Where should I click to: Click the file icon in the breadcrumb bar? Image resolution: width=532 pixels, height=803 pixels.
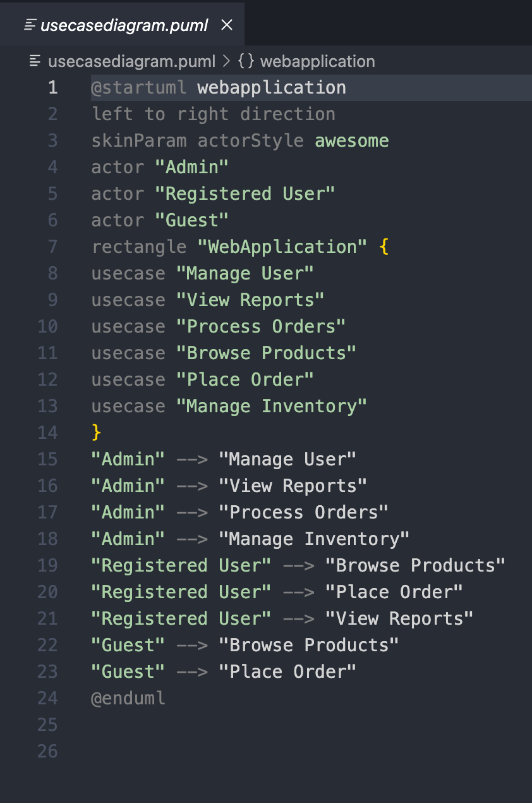click(35, 61)
